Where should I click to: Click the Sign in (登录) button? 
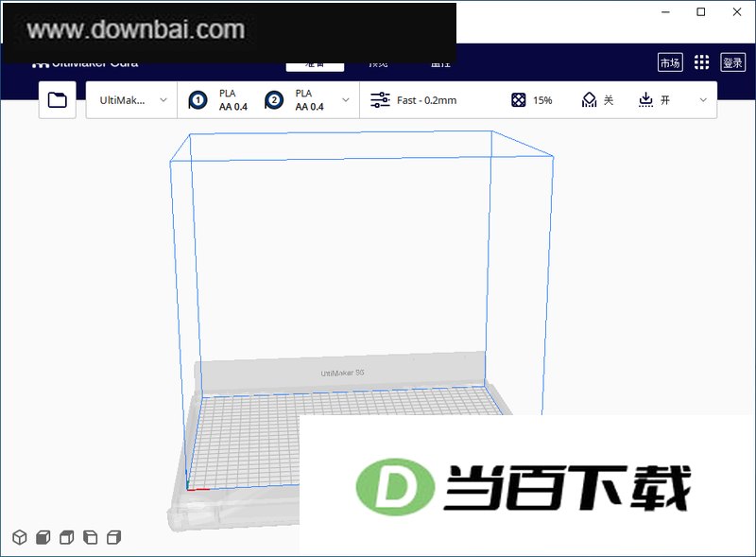tap(733, 62)
